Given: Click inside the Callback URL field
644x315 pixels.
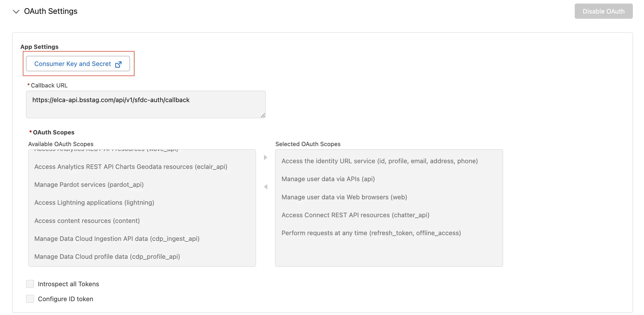Looking at the screenshot, I should (146, 104).
